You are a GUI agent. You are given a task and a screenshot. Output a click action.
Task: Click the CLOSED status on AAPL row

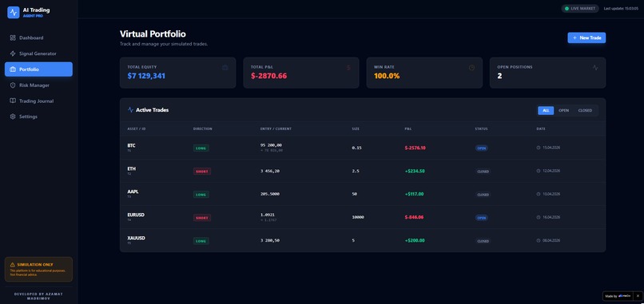pos(483,195)
